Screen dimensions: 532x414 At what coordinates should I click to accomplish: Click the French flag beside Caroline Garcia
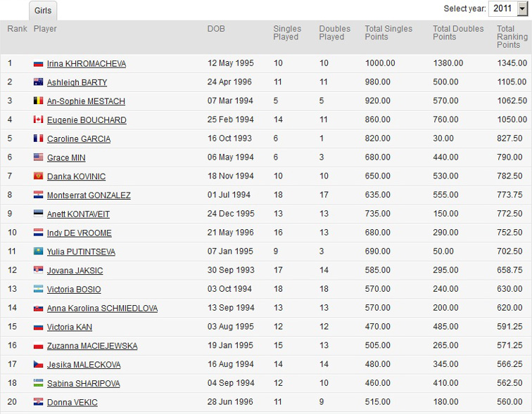pos(39,139)
